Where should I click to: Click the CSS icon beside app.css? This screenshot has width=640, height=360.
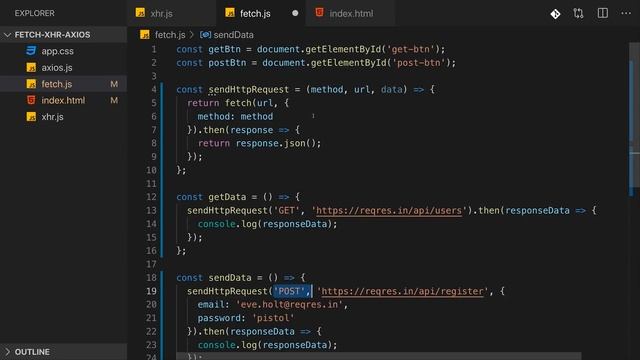tap(31, 51)
